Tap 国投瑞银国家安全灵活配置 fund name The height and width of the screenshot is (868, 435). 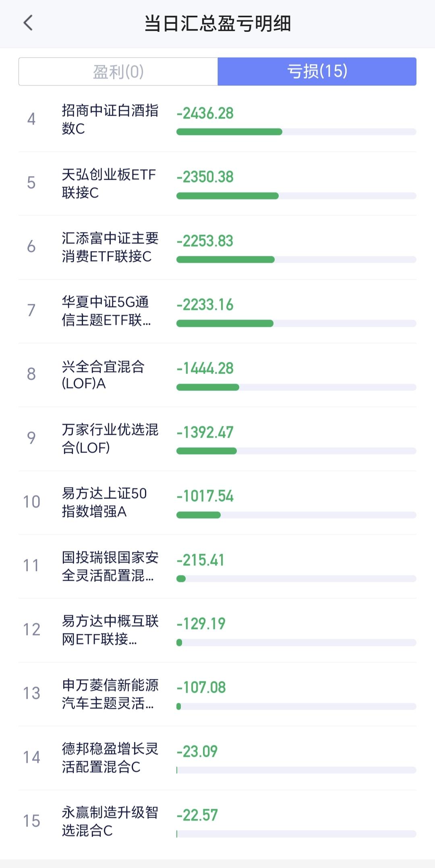click(110, 566)
